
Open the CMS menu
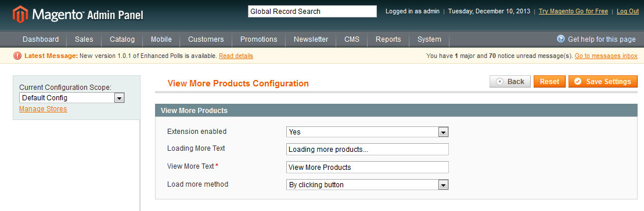tap(351, 39)
